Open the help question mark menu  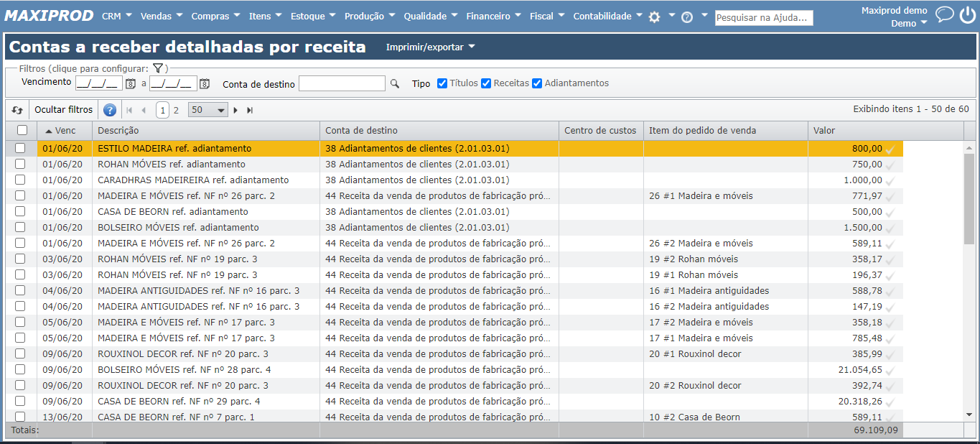[687, 17]
